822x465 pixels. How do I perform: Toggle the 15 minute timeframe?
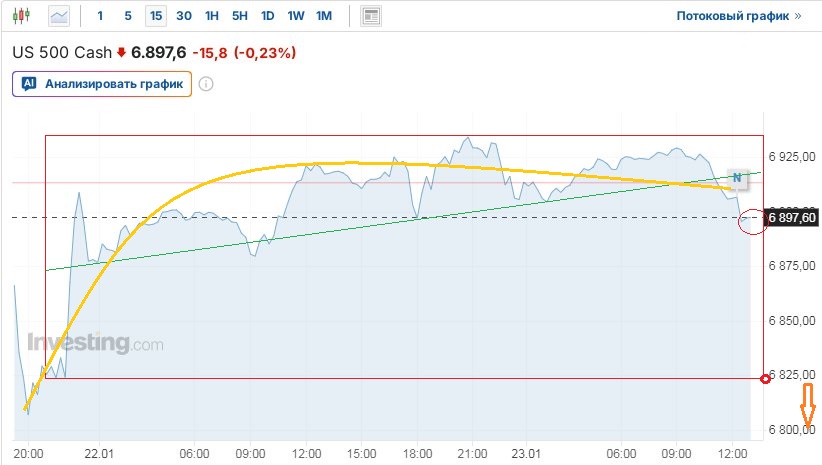click(155, 16)
